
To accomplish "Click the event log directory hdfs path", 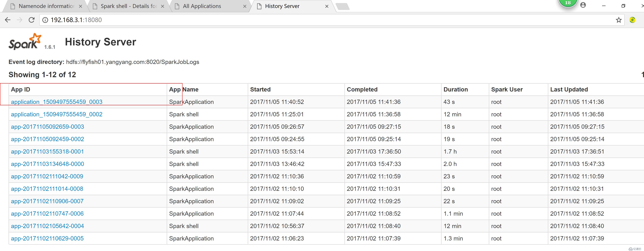I will click(x=132, y=62).
